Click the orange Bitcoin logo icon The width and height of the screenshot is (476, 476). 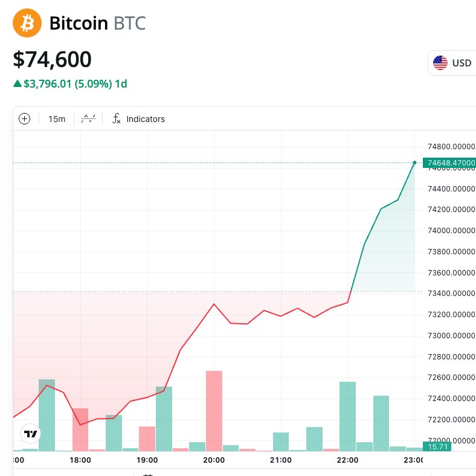27,23
